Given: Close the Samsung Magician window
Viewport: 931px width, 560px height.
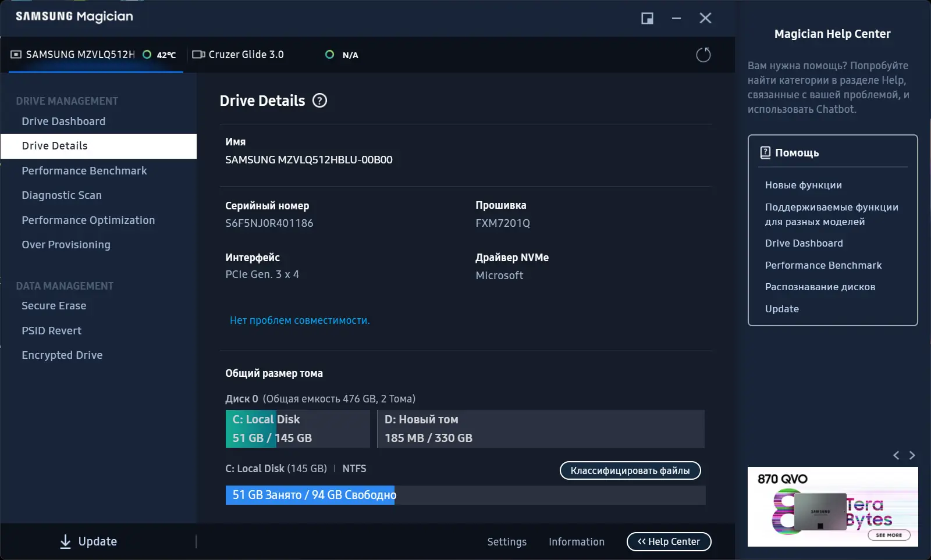Looking at the screenshot, I should (x=705, y=19).
